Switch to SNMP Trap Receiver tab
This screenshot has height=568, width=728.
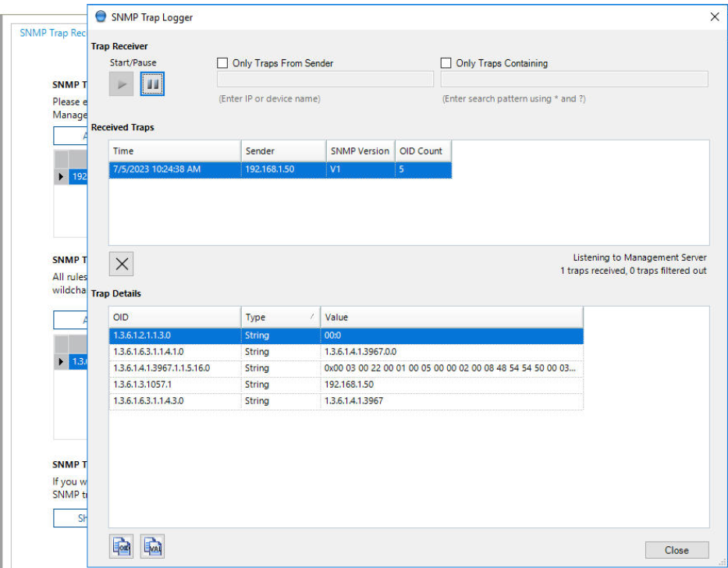point(53,34)
